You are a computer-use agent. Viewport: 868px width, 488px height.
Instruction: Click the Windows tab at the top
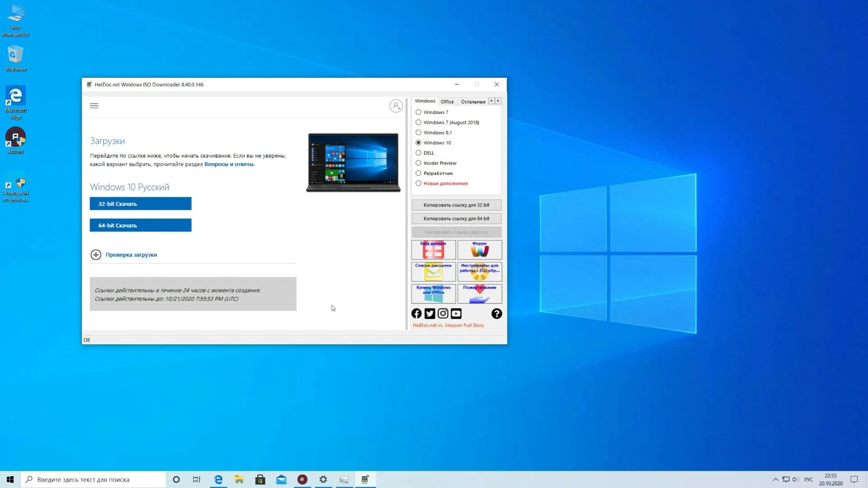pyautogui.click(x=425, y=101)
